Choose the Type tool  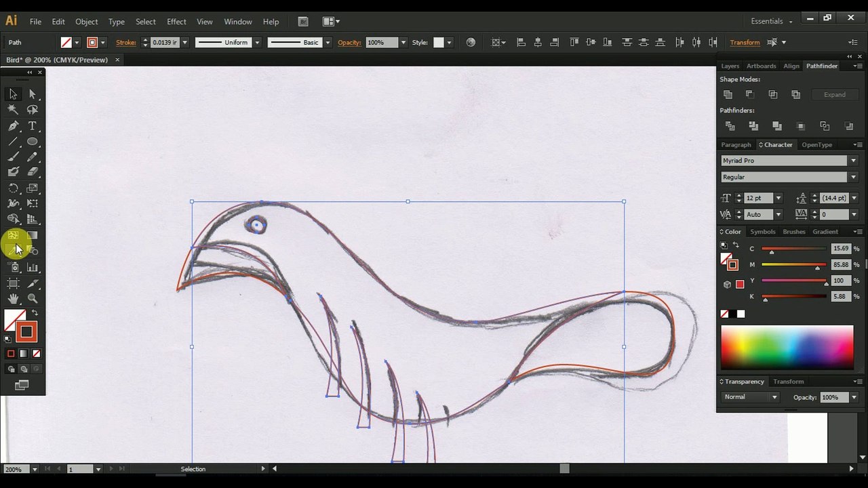point(33,126)
